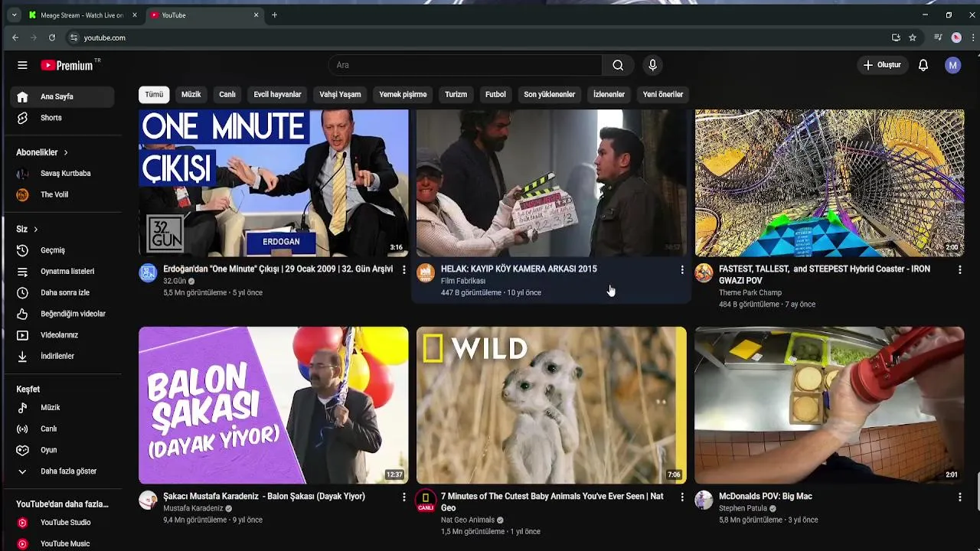The width and height of the screenshot is (980, 551).
Task: Open the One Minute Çıkışı thumbnail
Action: 273,183
